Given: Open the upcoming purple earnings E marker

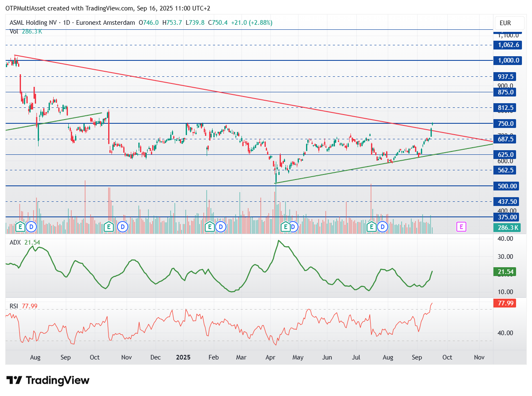Looking at the screenshot, I should [x=461, y=227].
